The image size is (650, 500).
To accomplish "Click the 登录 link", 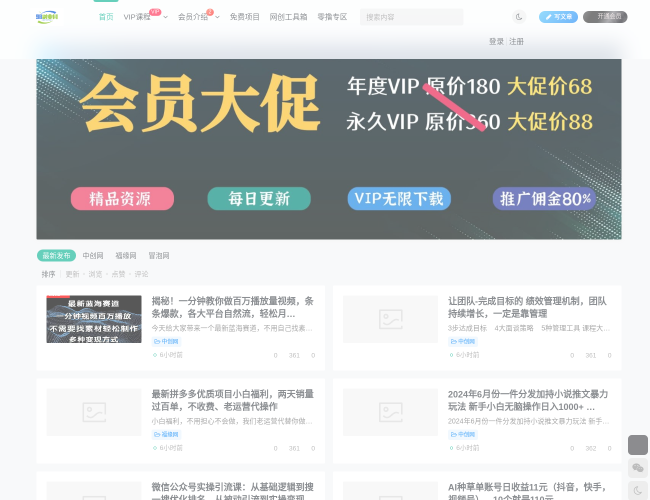I will pos(496,41).
